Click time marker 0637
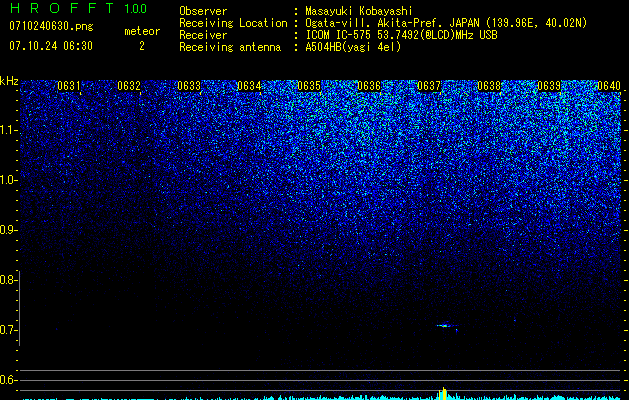Image resolution: width=629 pixels, height=400 pixels. (x=429, y=86)
